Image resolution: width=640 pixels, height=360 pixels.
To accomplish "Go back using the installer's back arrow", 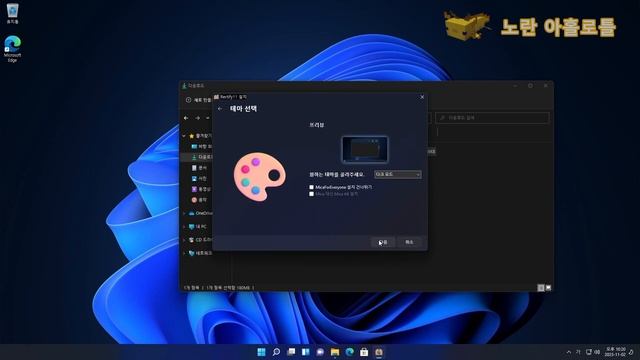I will (x=220, y=109).
